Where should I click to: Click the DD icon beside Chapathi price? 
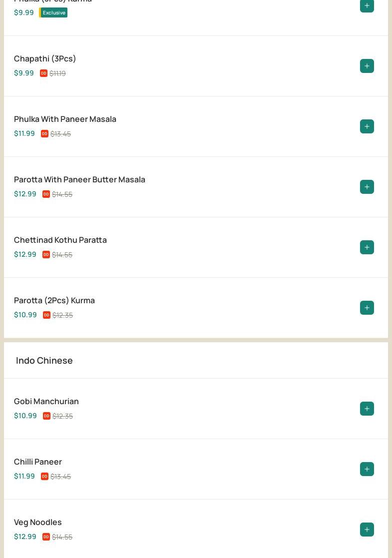(44, 73)
